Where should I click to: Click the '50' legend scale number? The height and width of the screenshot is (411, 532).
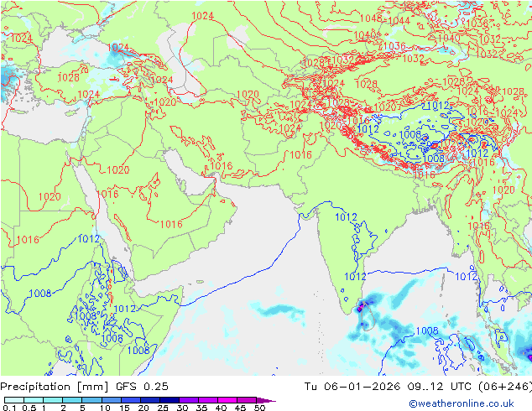(x=259, y=408)
